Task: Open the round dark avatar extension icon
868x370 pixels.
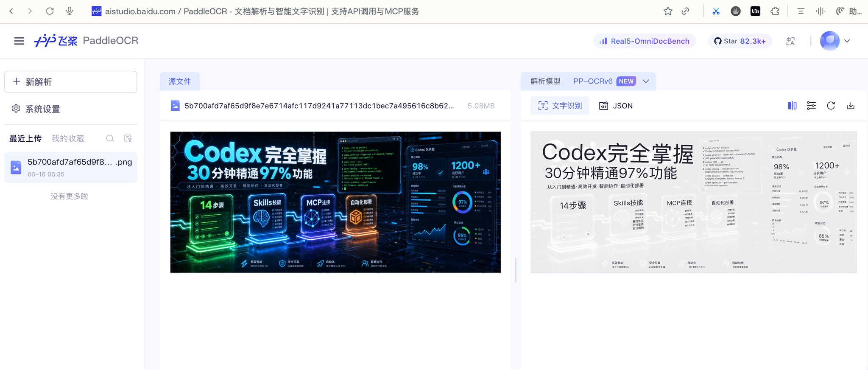Action: 736,11
